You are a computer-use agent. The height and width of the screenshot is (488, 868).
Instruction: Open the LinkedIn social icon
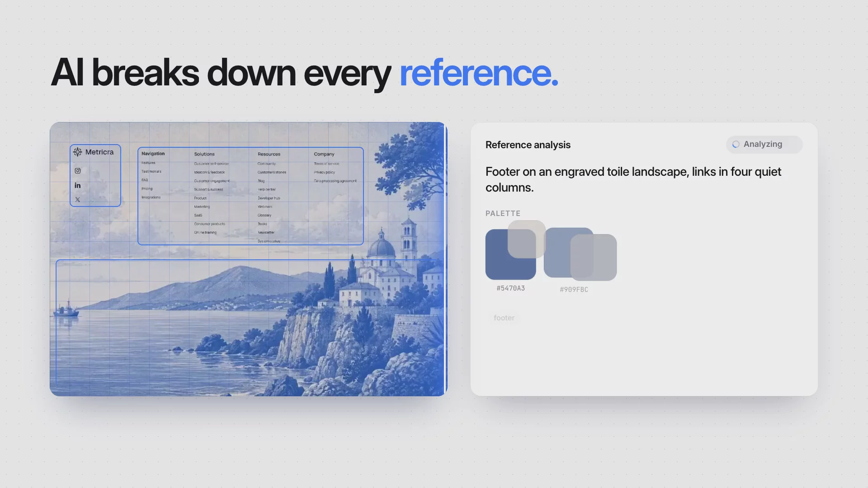78,185
